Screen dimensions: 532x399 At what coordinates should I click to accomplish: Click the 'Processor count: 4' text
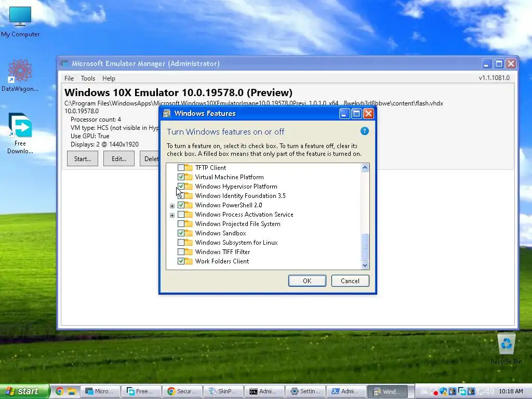tap(96, 119)
